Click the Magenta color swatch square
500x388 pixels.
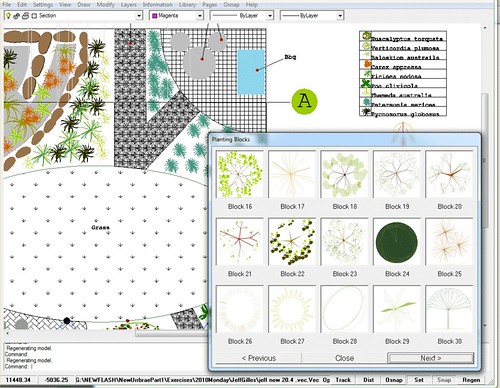(155, 16)
